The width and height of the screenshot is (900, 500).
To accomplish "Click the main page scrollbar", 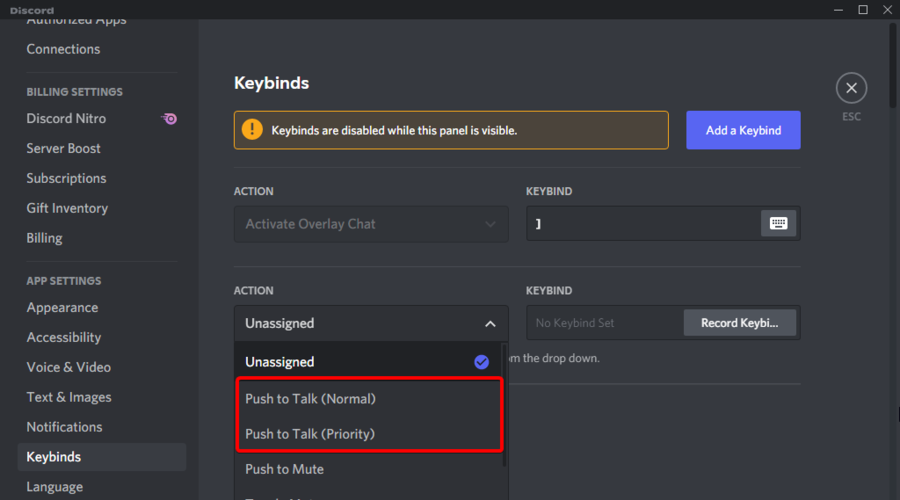I will [893, 64].
